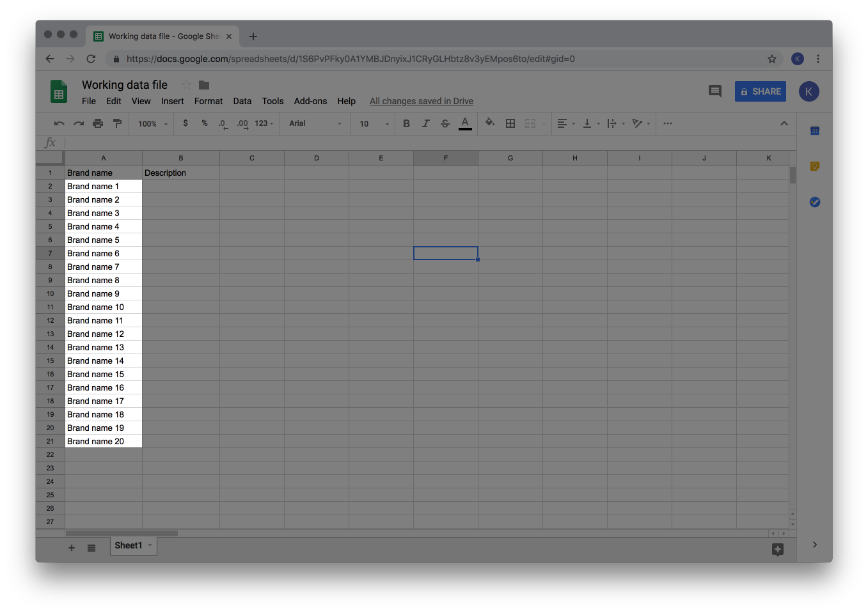
Task: Open the Add-ons menu
Action: click(x=310, y=101)
